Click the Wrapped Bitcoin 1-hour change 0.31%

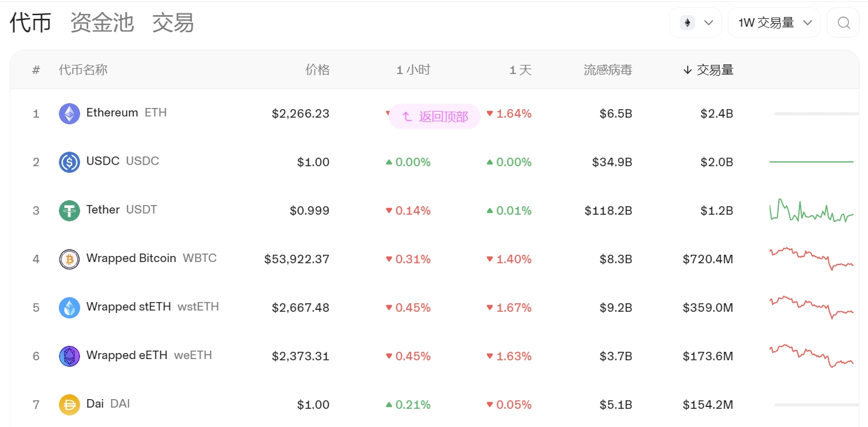(x=408, y=259)
